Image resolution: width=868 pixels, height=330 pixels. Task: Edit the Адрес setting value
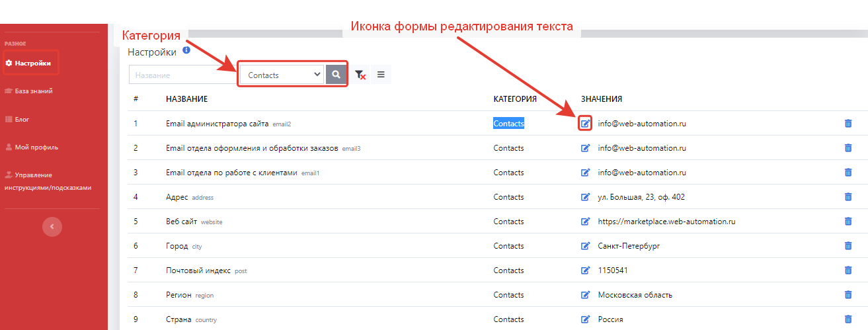click(585, 197)
